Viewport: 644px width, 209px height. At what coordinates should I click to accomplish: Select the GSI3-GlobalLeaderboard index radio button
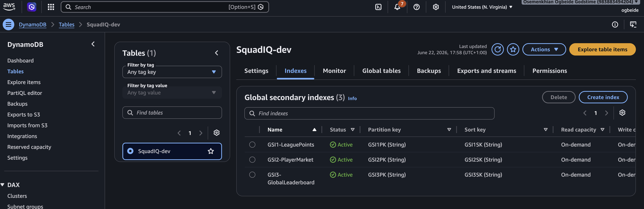(x=252, y=174)
